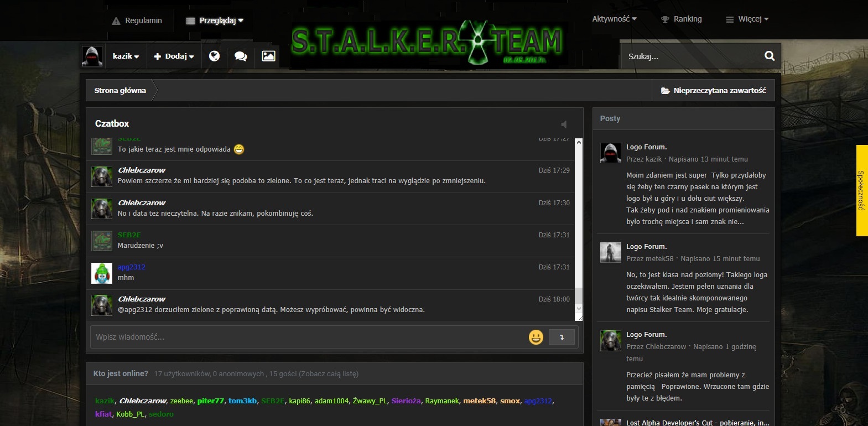868x426 pixels.
Task: Open online user sedoro's profile
Action: 161,414
